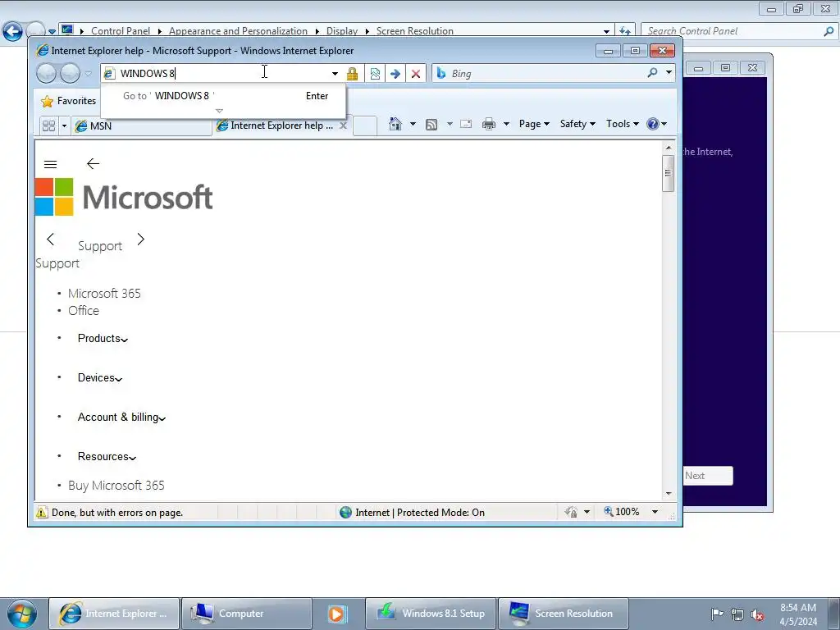The width and height of the screenshot is (840, 630).
Task: Click the IE page vertical scrollbar thumb
Action: [668, 173]
